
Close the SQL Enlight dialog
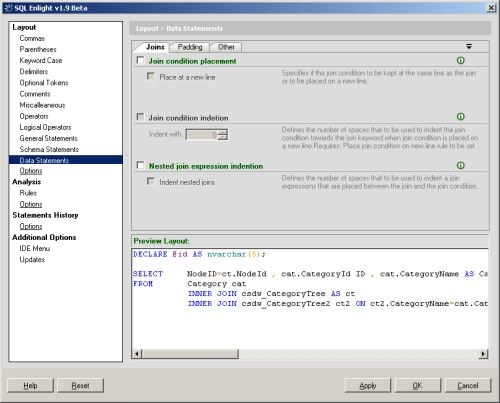coord(491,8)
